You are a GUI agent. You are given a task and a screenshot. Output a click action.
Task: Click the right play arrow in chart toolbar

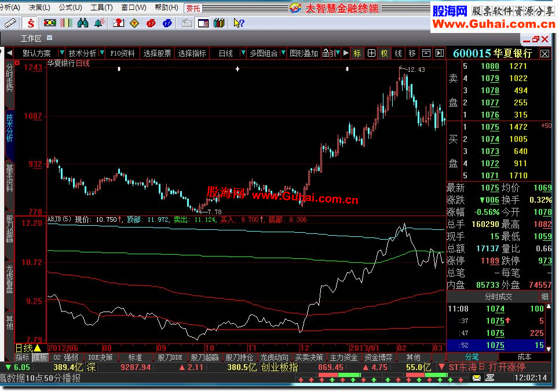346,53
